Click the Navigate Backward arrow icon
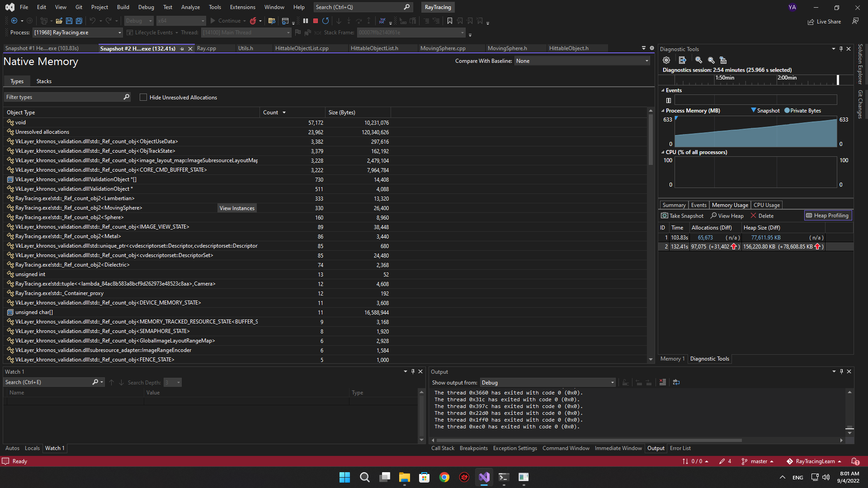This screenshot has height=488, width=868. point(14,21)
